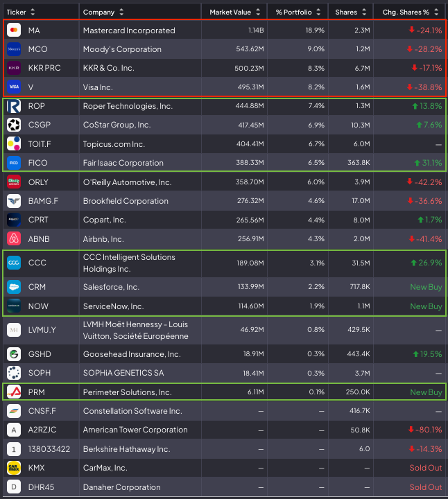Click the KKR logo icon

tap(14, 68)
